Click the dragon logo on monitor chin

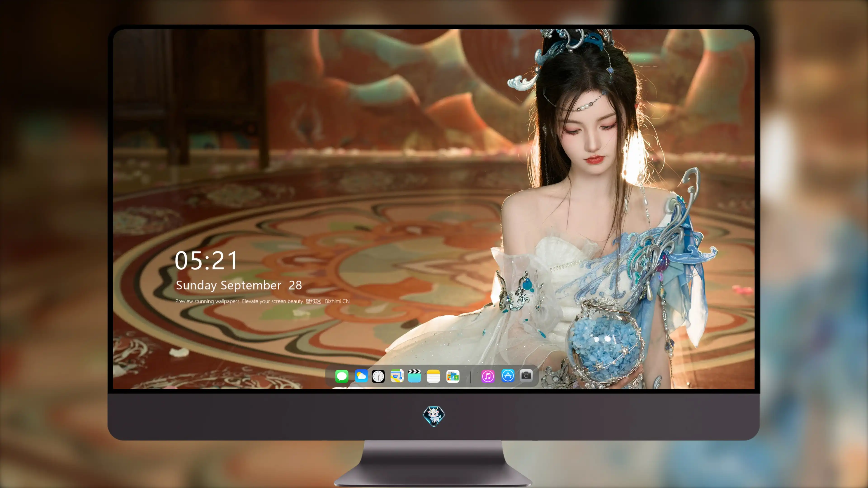click(434, 416)
